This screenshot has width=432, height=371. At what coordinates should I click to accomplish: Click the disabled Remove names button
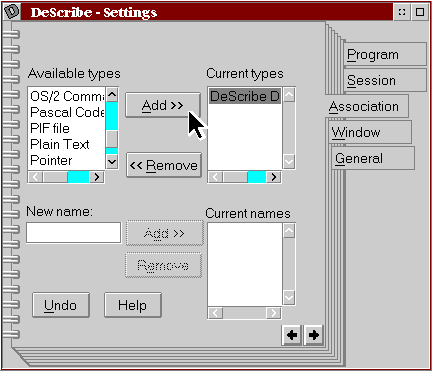(x=163, y=265)
